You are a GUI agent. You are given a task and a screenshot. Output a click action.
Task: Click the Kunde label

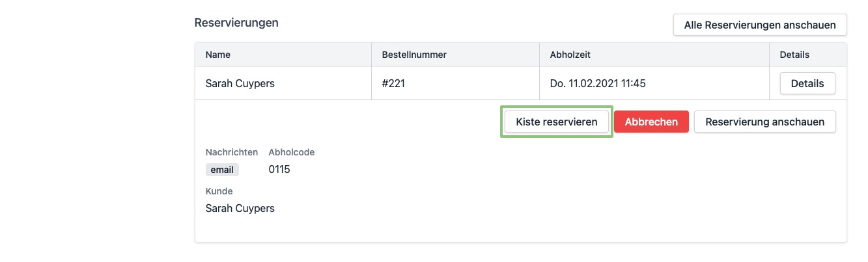click(x=219, y=191)
